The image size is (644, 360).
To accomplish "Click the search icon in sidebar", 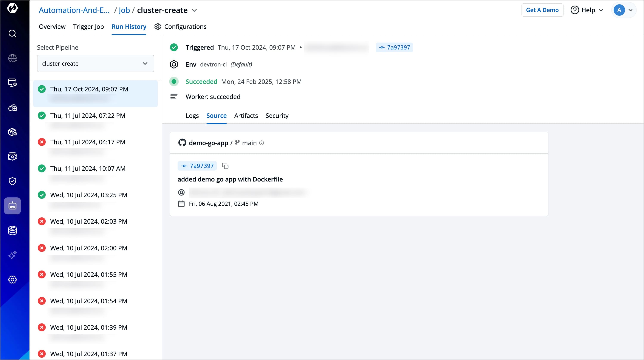I will click(x=12, y=34).
